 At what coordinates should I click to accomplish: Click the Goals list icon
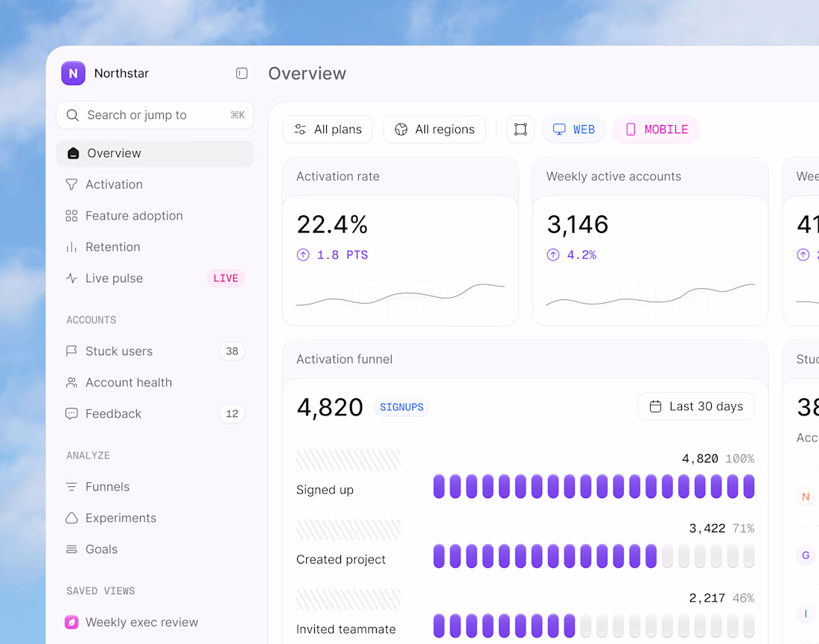[x=71, y=549]
